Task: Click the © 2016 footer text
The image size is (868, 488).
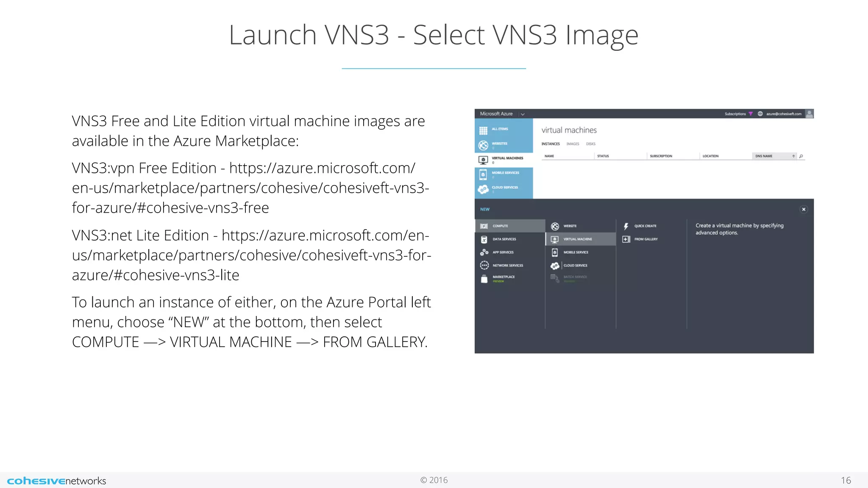Action: click(434, 480)
